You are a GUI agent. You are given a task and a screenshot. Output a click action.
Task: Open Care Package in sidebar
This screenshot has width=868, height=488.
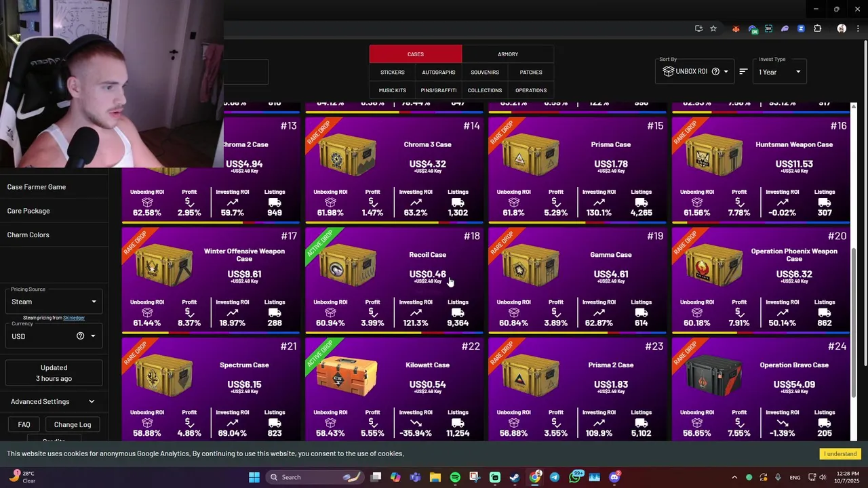click(x=28, y=211)
